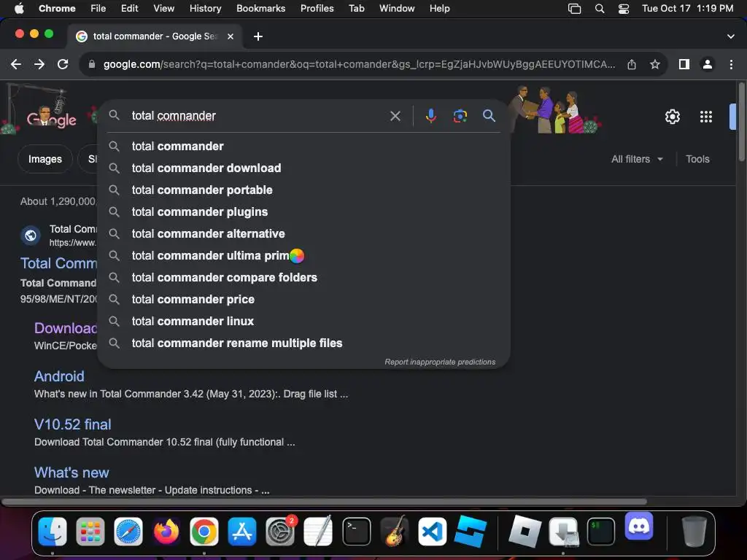The width and height of the screenshot is (747, 560).
Task: Click the Chrome forward arrow
Action: coord(39,64)
